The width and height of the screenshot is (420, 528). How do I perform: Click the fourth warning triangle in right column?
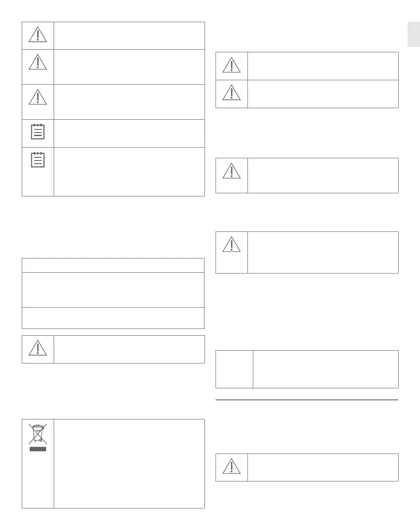click(232, 245)
